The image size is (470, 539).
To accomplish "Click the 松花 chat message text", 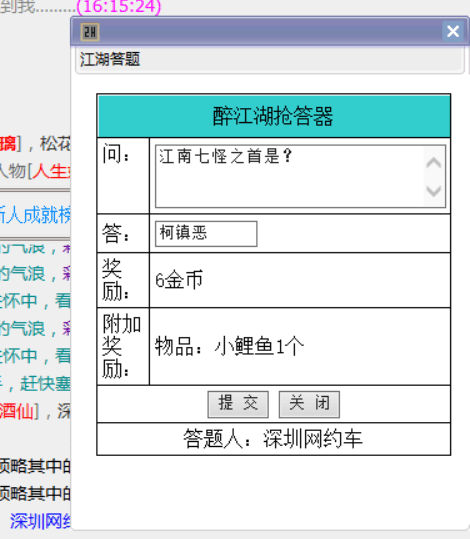I will pos(55,144).
